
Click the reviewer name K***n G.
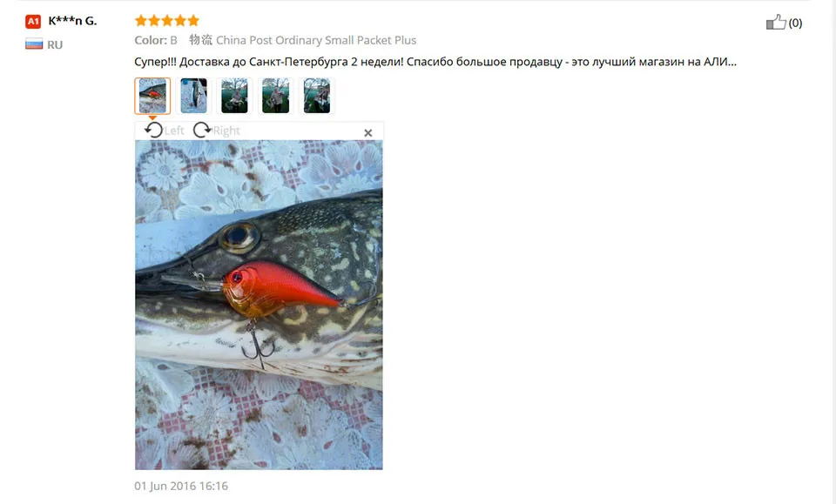coord(72,21)
